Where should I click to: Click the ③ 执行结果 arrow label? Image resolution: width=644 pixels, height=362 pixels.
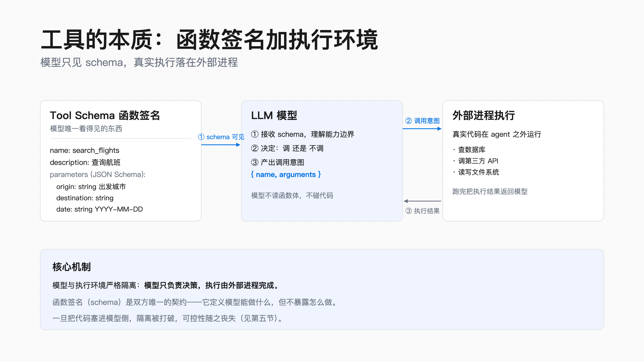click(x=422, y=211)
